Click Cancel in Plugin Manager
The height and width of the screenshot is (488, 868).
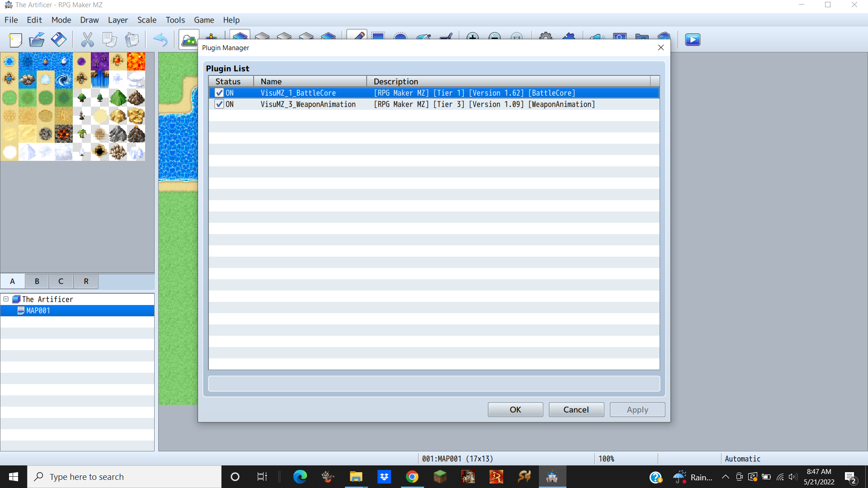tap(576, 409)
